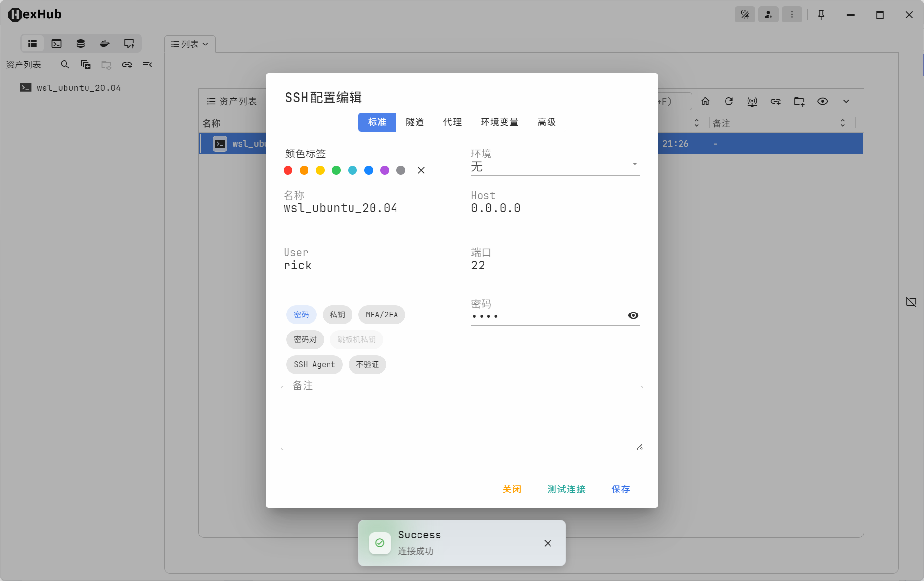Screen dimensions: 924x581
Task: Click the database stack icon
Action: [81, 44]
